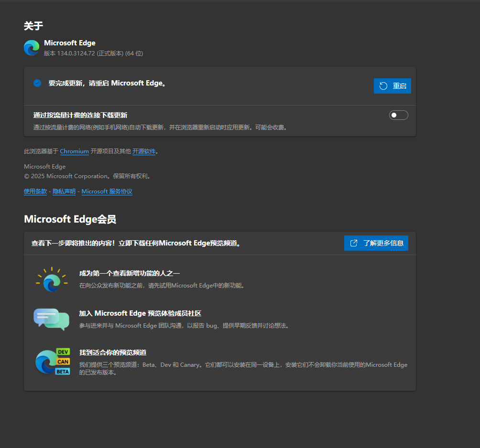Click 成为第一个查看新增功能的人之一 heading
Viewport: 480px width, 448px height.
click(130, 273)
